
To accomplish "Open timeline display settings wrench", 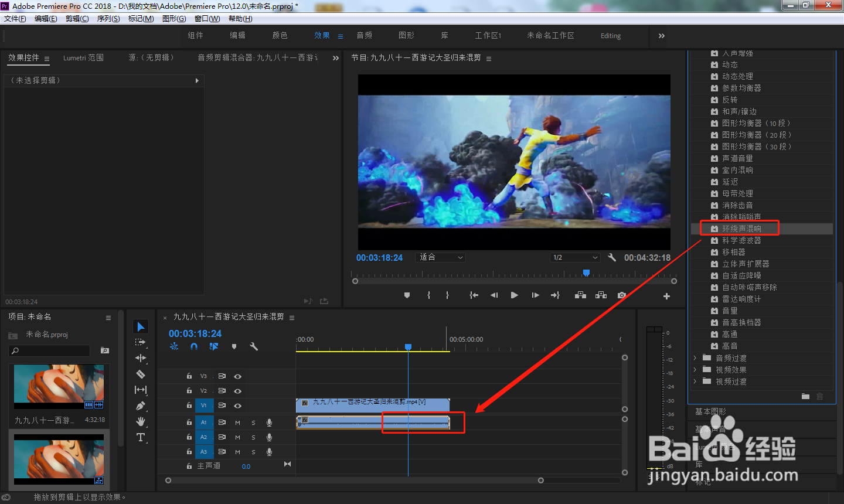I will 254,346.
